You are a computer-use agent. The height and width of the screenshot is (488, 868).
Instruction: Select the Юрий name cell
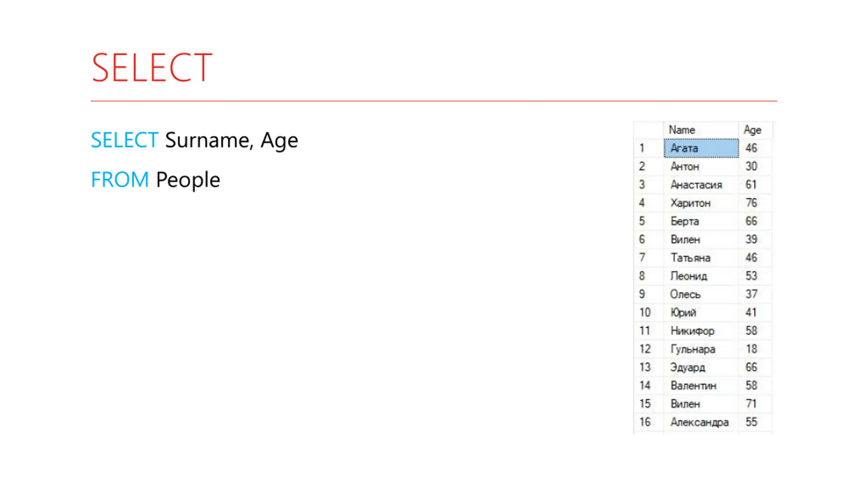[701, 312]
